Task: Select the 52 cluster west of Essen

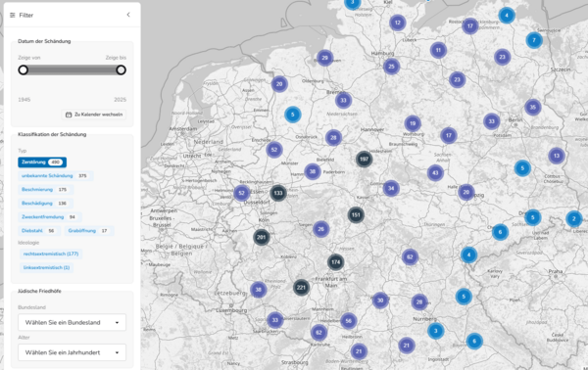Action: 241,193
